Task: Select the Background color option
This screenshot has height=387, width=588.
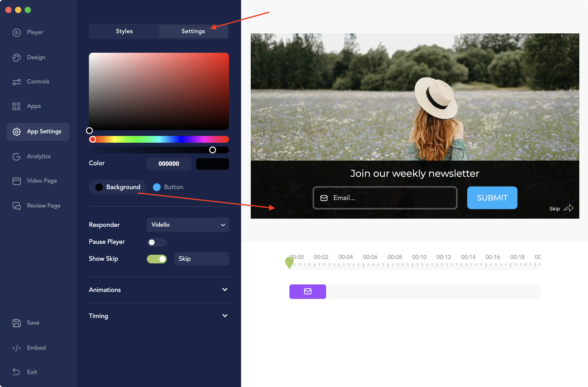Action: tap(118, 187)
